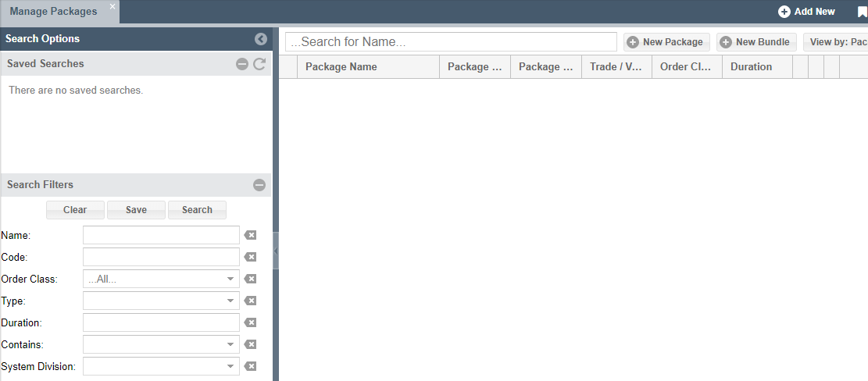Screen dimensions: 868x381
Task: Clear the System Division filter icon
Action: pos(250,367)
